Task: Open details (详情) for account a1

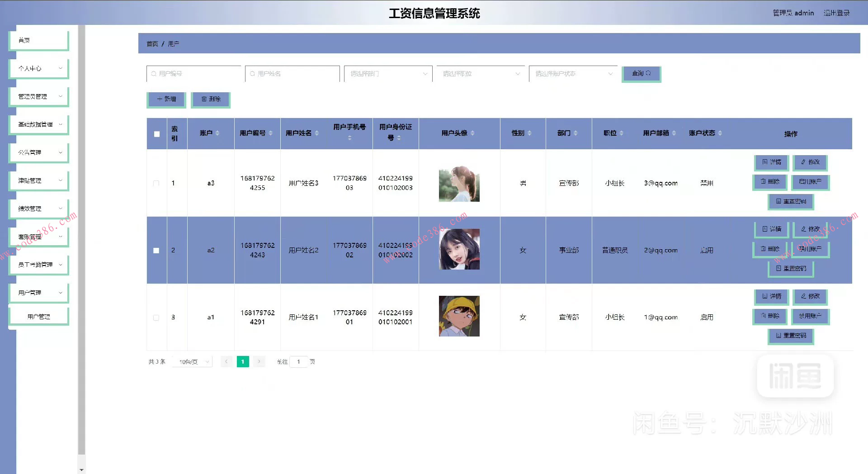Action: [x=772, y=296]
